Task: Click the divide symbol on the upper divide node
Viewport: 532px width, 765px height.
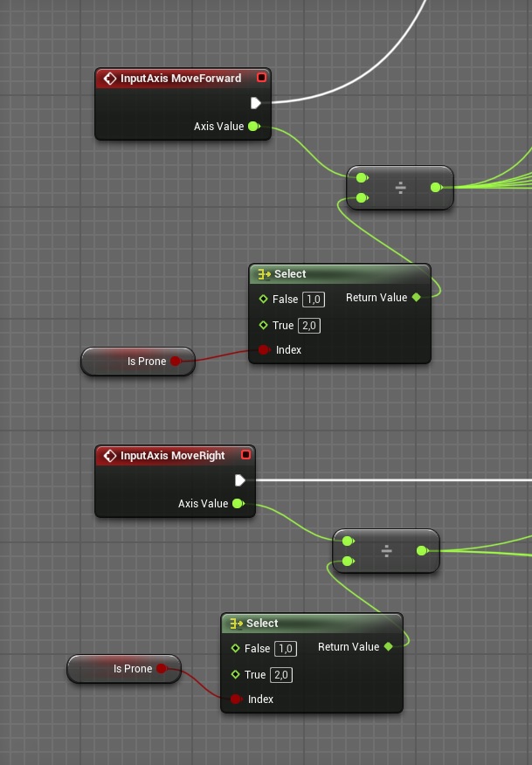Action: point(401,188)
